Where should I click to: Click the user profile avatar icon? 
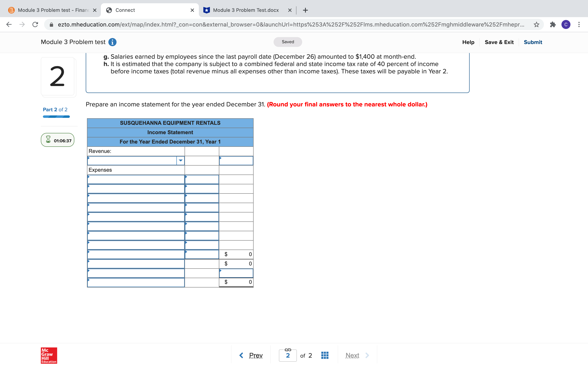tap(566, 24)
